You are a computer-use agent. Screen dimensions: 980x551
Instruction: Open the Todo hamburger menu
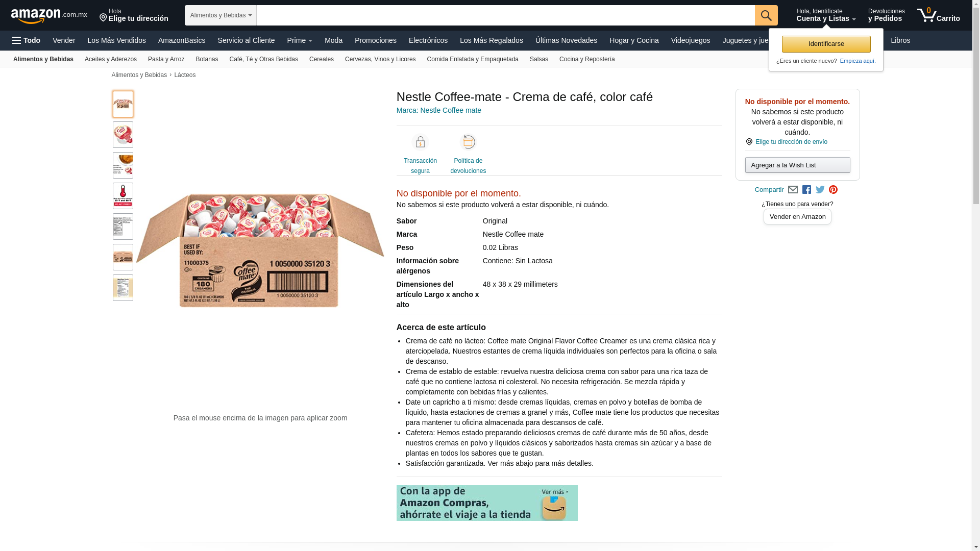pyautogui.click(x=26, y=40)
